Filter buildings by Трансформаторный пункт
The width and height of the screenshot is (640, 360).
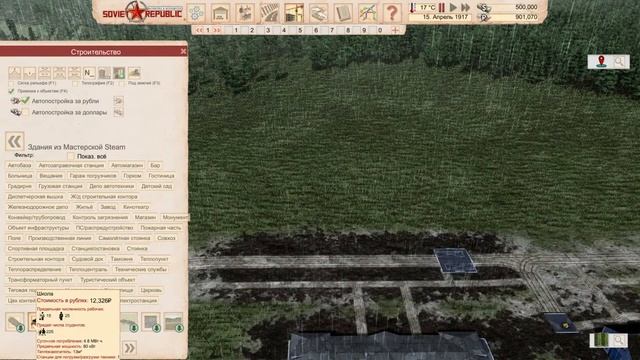[40, 280]
